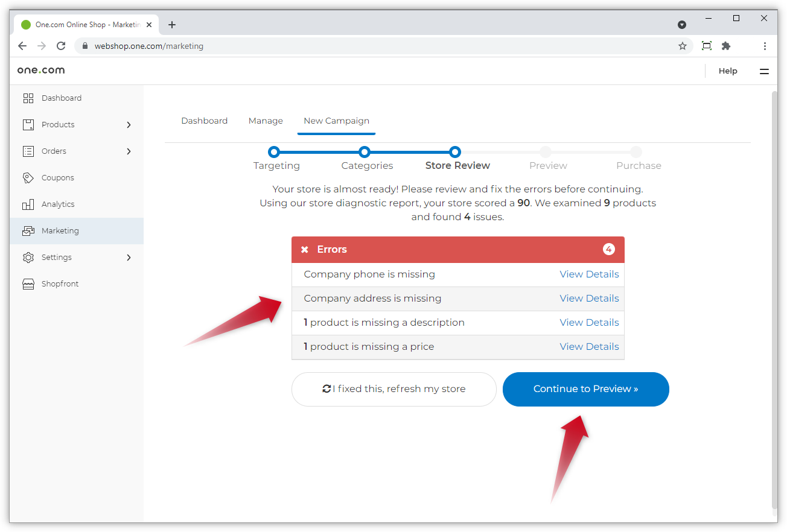
Task: Click the Dashboard grid icon in sidebar
Action: tap(28, 98)
